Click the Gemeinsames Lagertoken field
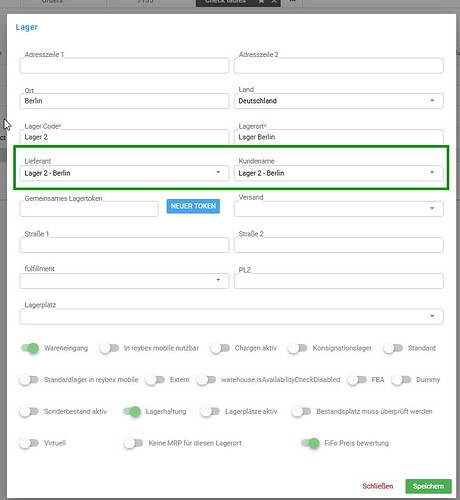The image size is (460, 500). point(89,209)
